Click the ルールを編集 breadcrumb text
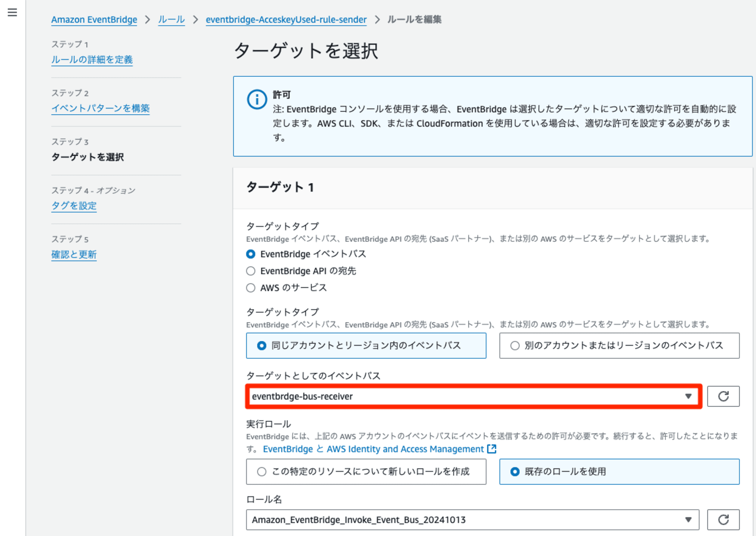Screen dimensions: 756x536 click(414, 20)
